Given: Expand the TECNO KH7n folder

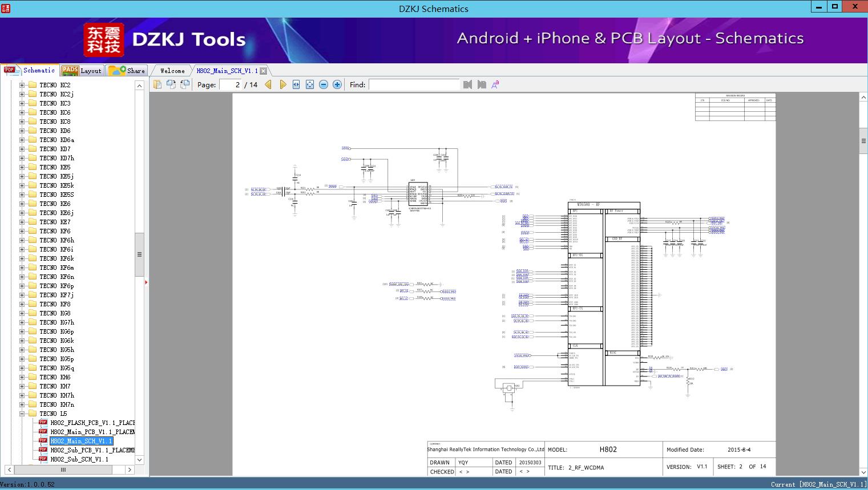Looking at the screenshot, I should click(x=22, y=404).
